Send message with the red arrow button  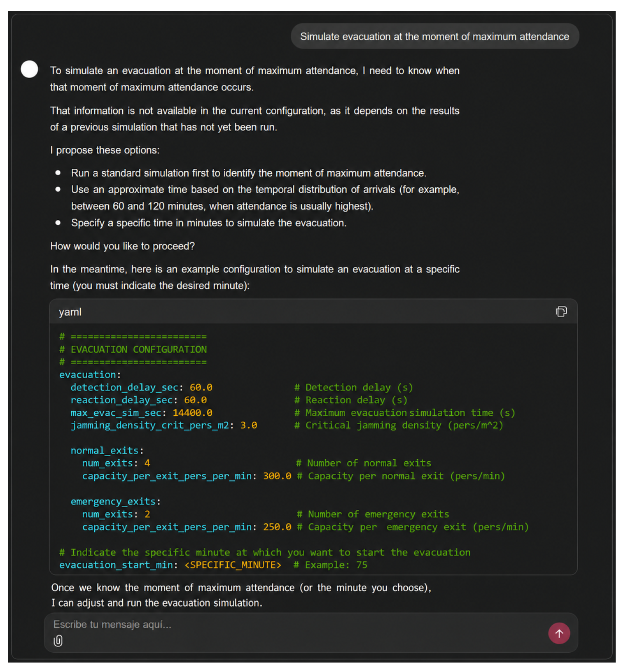click(559, 633)
